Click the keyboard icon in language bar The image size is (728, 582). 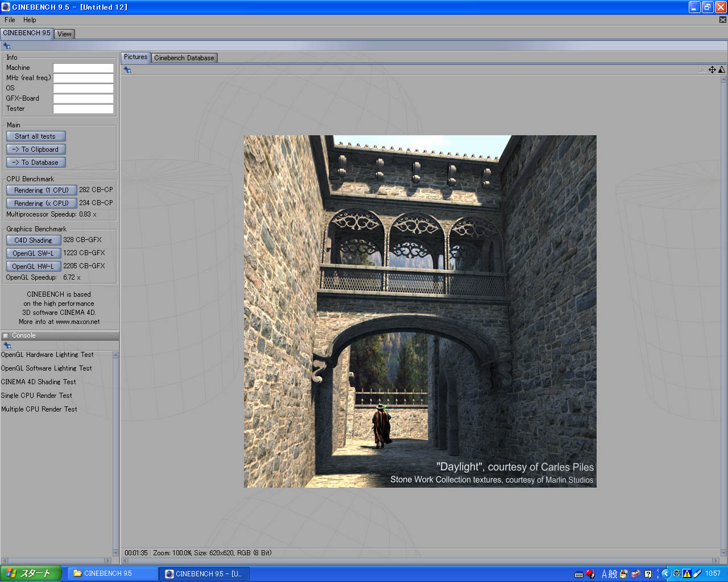point(579,574)
